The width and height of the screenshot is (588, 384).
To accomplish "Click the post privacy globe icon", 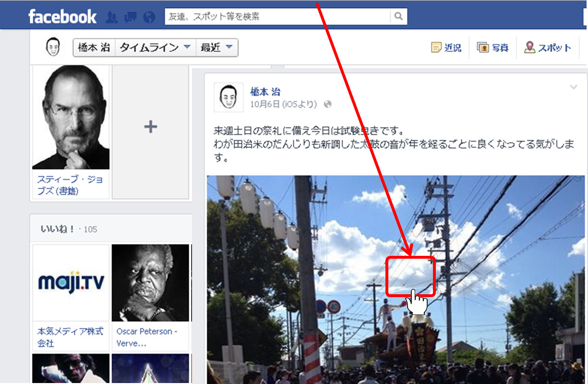I will (328, 104).
